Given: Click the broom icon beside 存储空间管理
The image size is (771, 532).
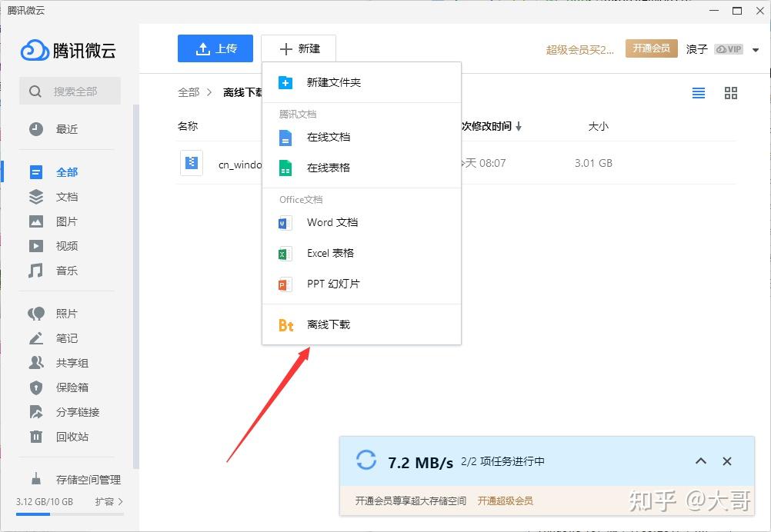Looking at the screenshot, I should pos(36,479).
